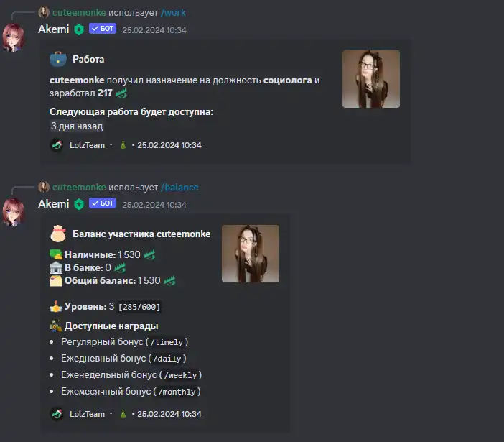Click the cuteemonke username above the /work reply
Screen dimensions: 504x442
pyautogui.click(x=79, y=12)
